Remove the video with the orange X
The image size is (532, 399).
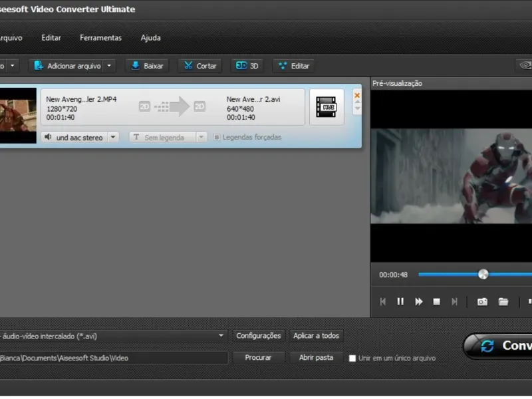tap(357, 96)
